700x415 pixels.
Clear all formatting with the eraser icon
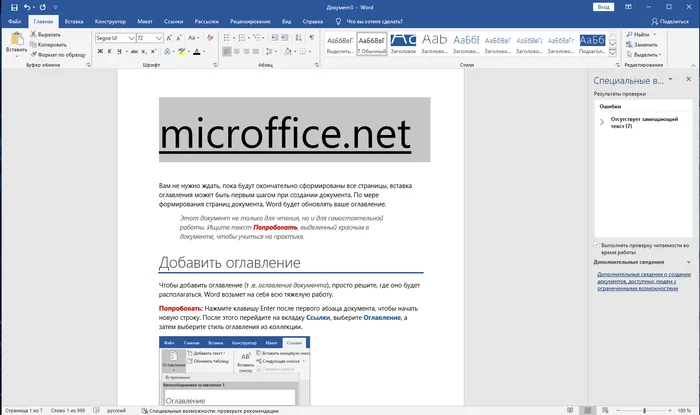click(x=210, y=38)
